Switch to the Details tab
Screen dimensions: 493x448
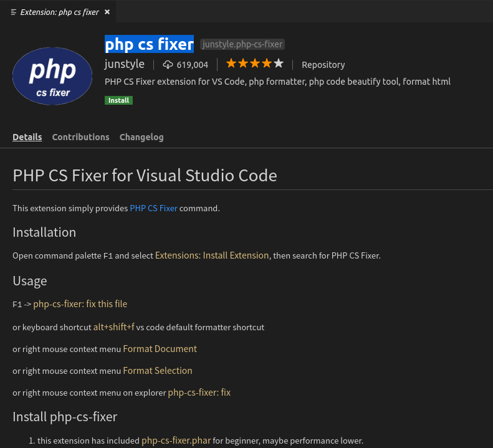point(27,137)
